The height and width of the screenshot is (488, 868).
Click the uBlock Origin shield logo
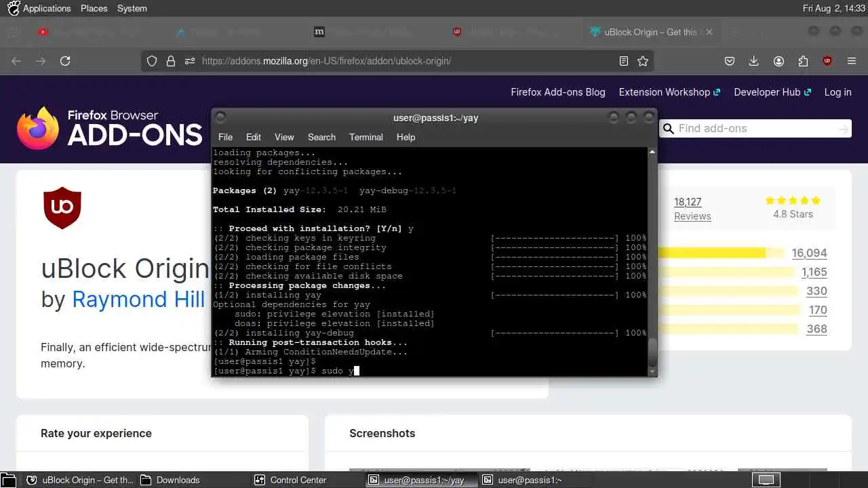pyautogui.click(x=62, y=208)
